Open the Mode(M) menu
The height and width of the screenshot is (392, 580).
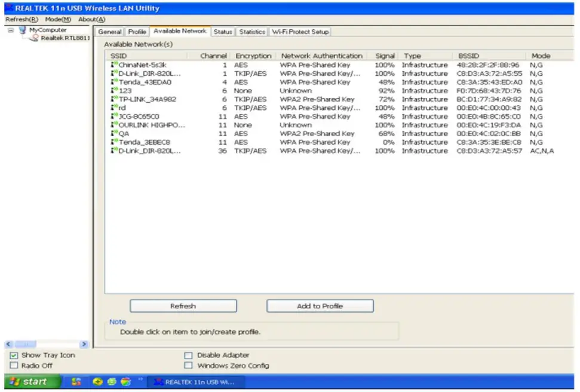58,19
